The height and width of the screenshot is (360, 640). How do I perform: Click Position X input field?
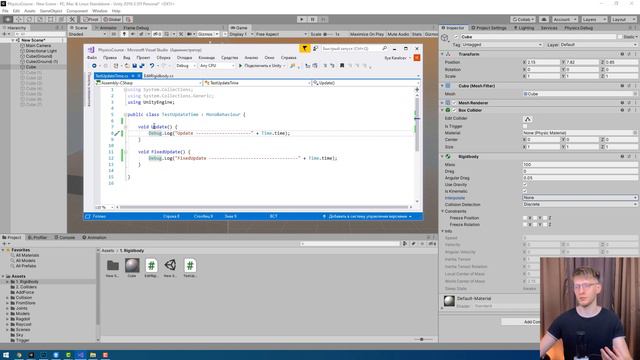[543, 62]
